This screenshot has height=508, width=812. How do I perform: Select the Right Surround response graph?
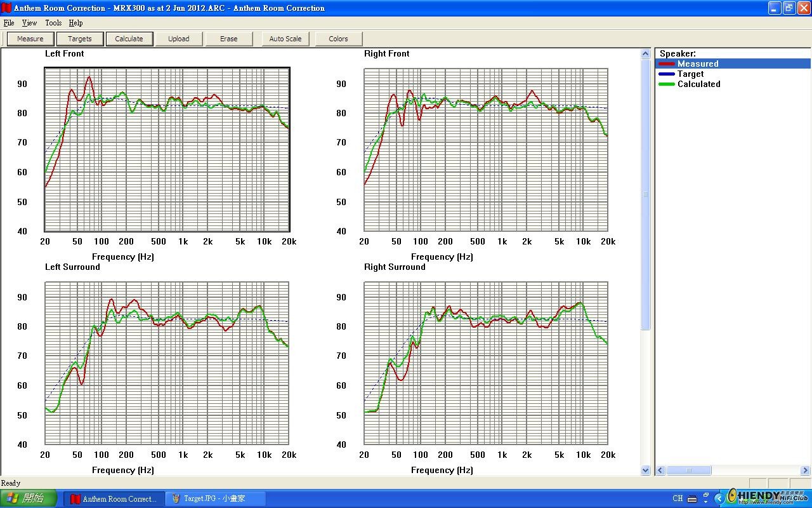click(486, 363)
